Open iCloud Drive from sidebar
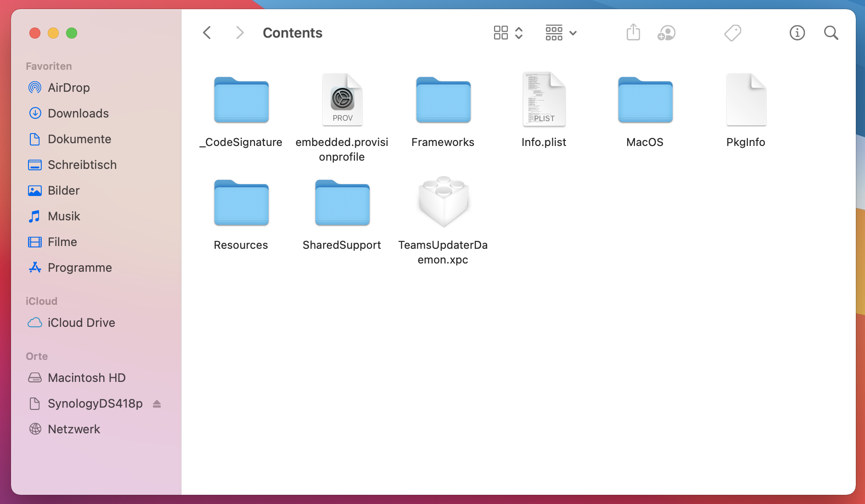Viewport: 865px width, 504px height. (x=81, y=323)
